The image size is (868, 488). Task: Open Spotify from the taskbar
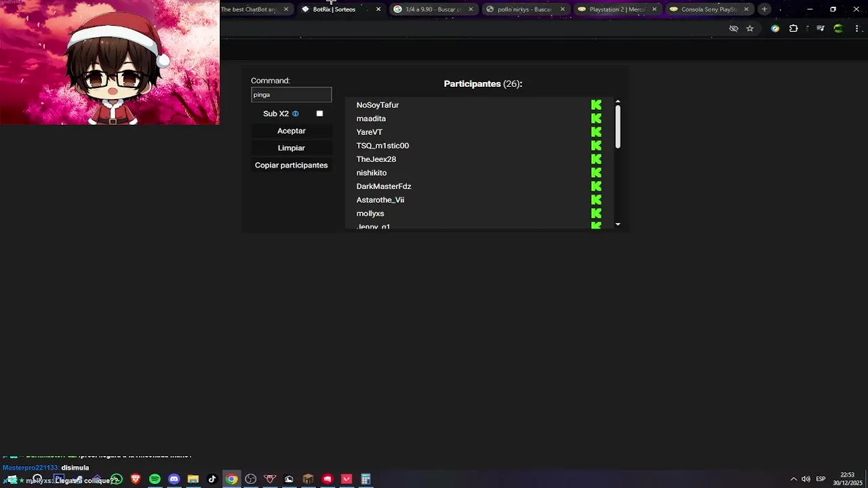click(x=155, y=479)
